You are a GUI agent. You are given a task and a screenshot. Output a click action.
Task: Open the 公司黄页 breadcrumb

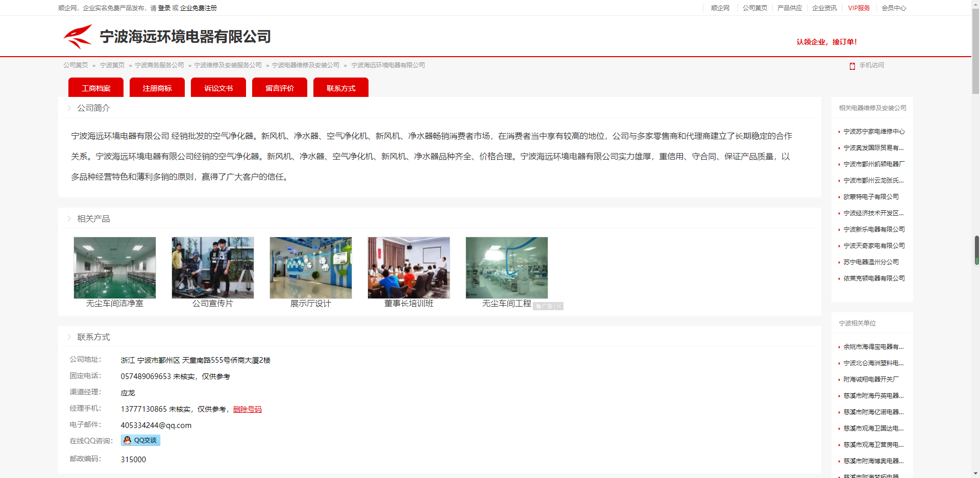click(76, 65)
